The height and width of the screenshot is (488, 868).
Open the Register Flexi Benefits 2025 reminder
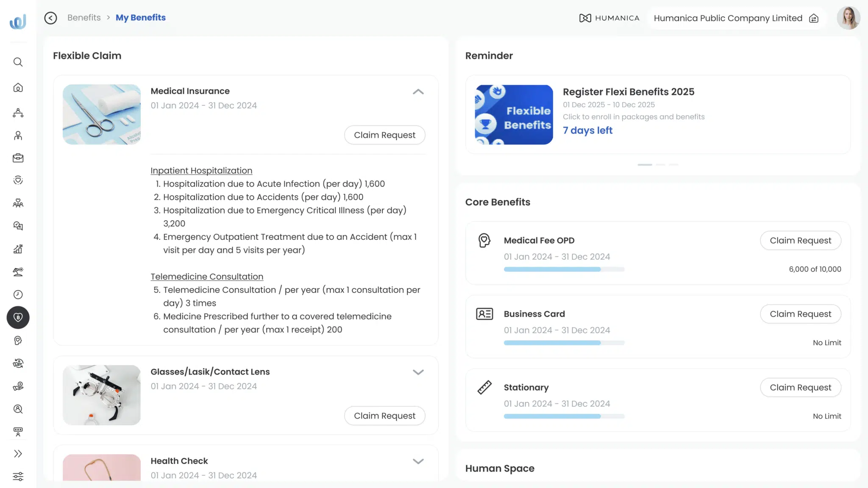629,91
